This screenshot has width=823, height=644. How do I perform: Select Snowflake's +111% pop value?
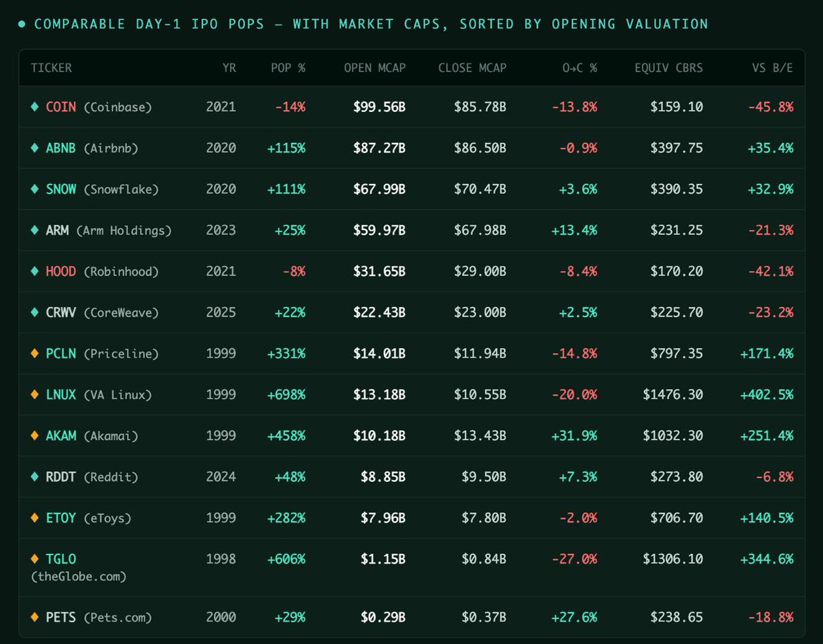(286, 188)
